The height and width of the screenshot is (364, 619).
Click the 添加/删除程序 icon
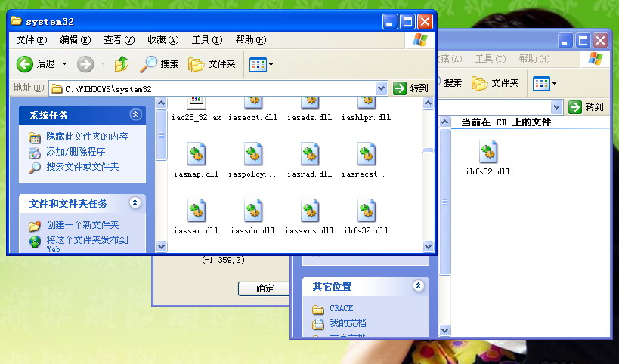pyautogui.click(x=35, y=153)
